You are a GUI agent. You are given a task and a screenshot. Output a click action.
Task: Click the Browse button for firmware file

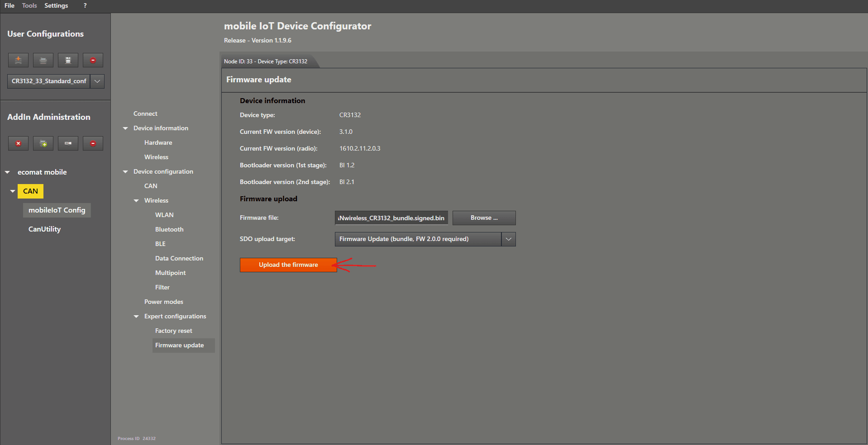(484, 218)
